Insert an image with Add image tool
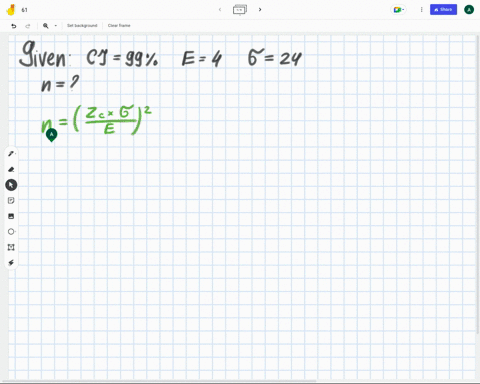 11,216
